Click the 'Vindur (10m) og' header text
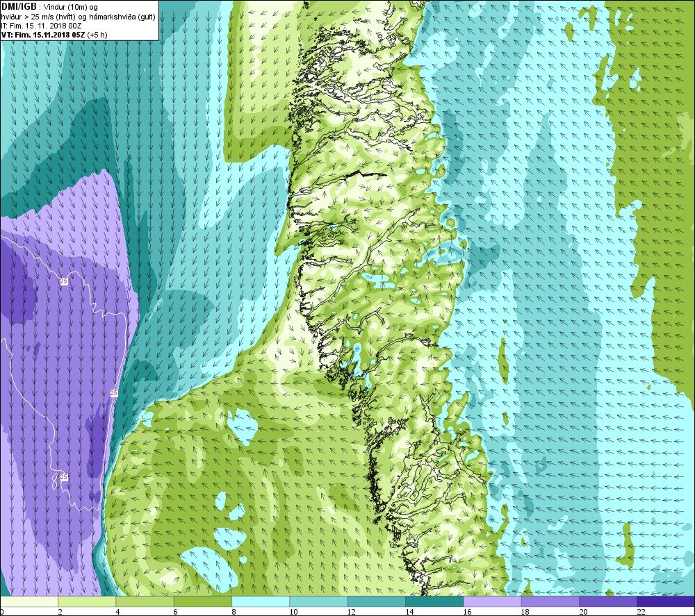This screenshot has height=616, width=695. tap(71, 7)
